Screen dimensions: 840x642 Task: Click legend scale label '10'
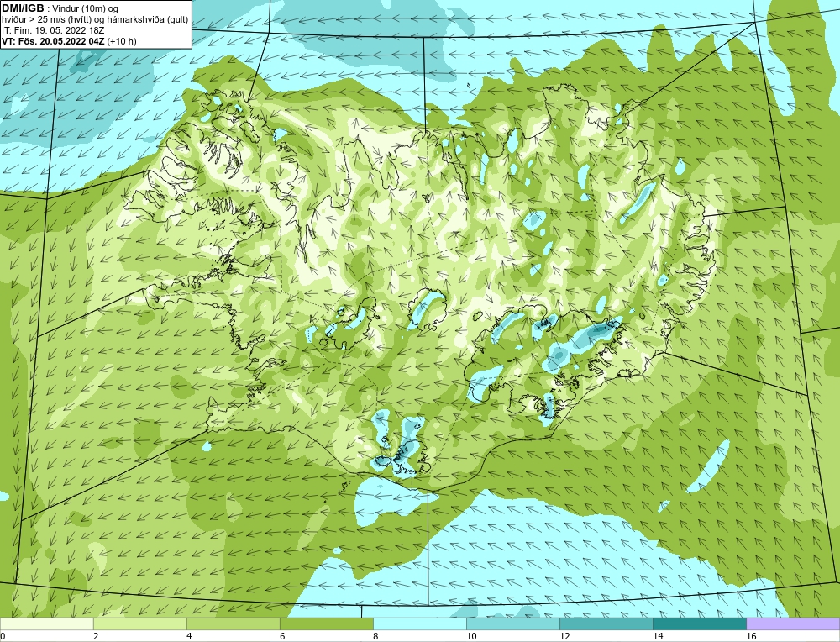[471, 636]
